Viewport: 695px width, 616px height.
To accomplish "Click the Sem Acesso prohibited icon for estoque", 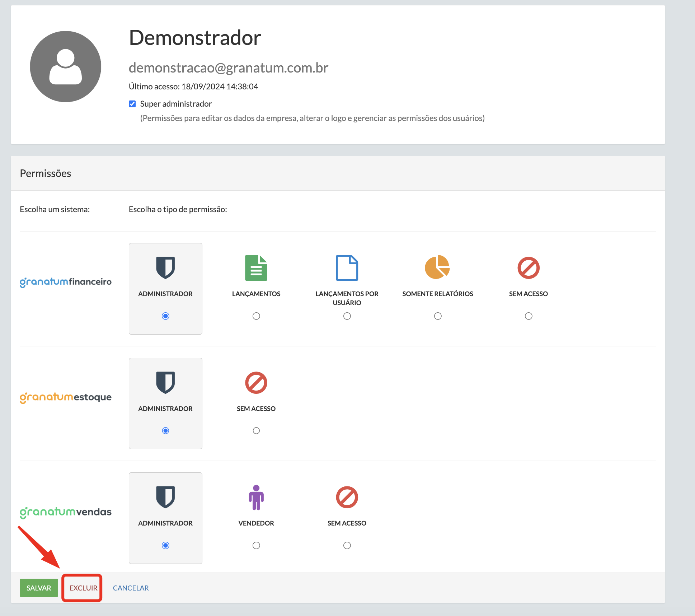I will (x=256, y=383).
